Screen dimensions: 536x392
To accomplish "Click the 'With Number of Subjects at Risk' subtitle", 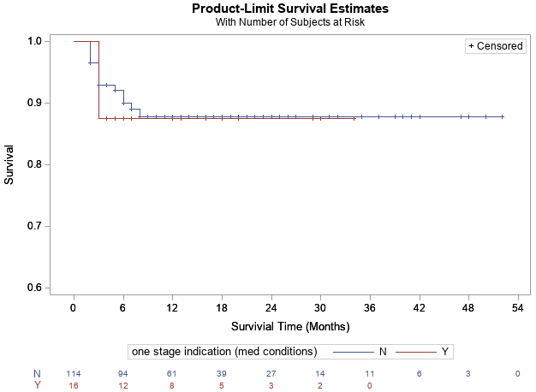I will coord(289,22).
